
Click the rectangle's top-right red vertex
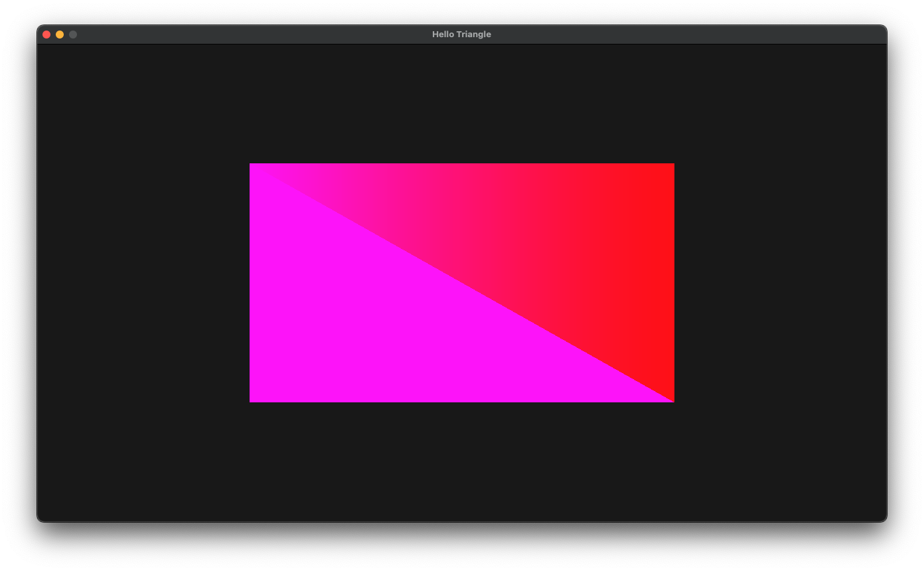672,165
